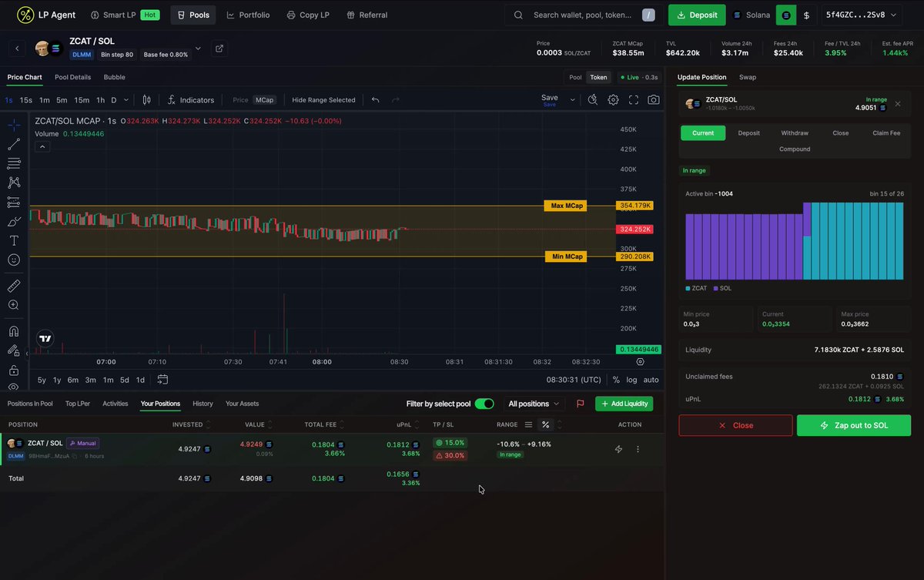This screenshot has height=580, width=924.
Task: Click the Zap out to SOL button
Action: tap(854, 425)
